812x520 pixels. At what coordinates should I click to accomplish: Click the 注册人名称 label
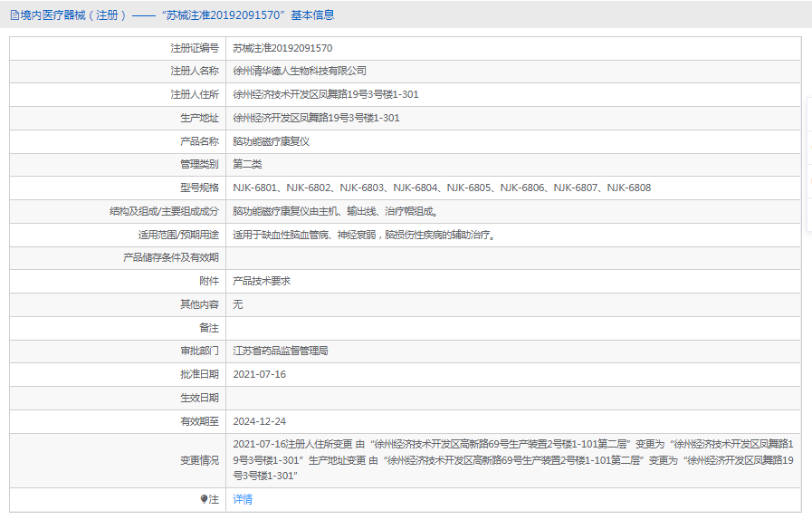pos(195,71)
